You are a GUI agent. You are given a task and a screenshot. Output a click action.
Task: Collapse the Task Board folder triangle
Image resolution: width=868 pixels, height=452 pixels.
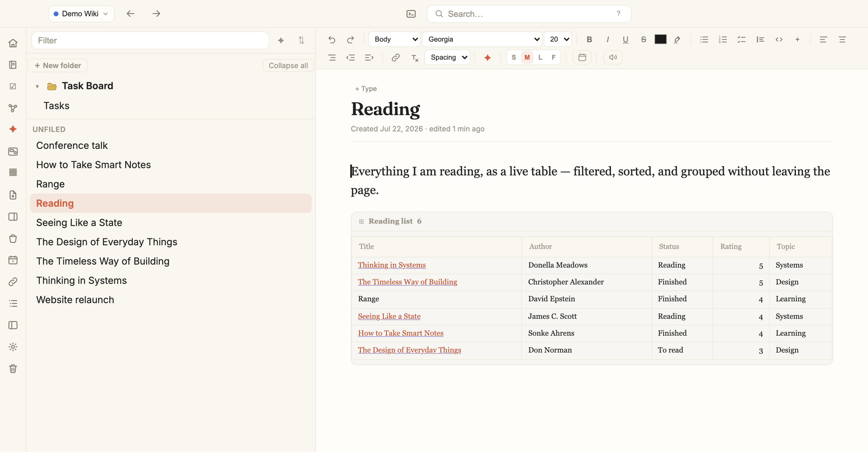[x=37, y=86]
